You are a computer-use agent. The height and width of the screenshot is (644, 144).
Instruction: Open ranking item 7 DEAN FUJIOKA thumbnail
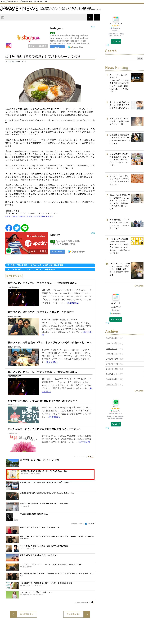(x=137, y=198)
